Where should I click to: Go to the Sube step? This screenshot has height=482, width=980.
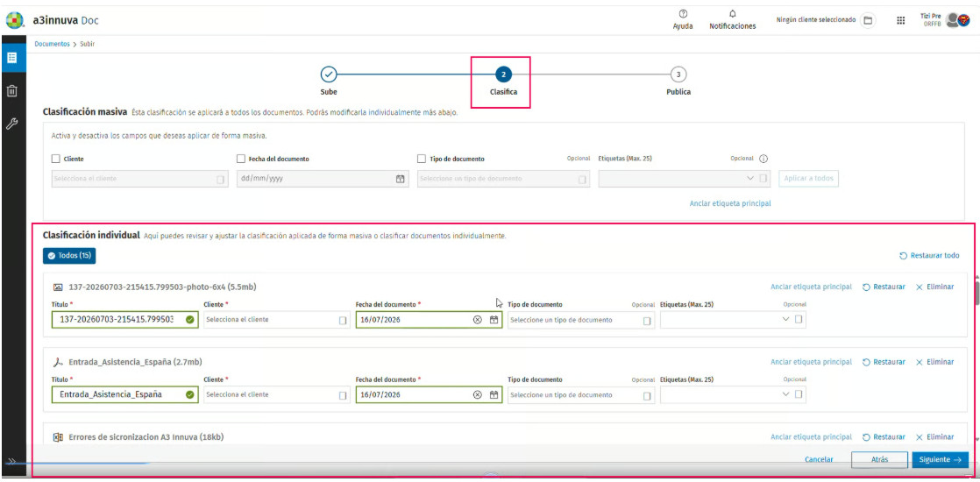(329, 74)
